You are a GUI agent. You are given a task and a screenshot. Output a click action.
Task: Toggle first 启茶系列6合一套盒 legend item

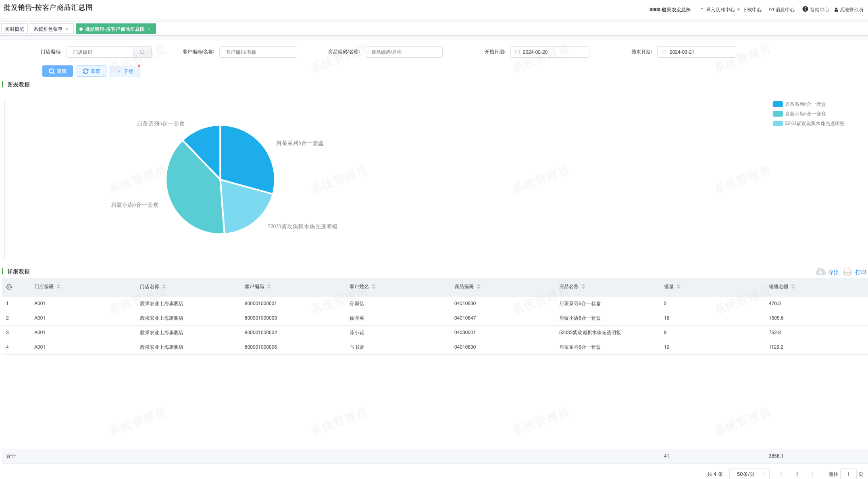[778, 104]
